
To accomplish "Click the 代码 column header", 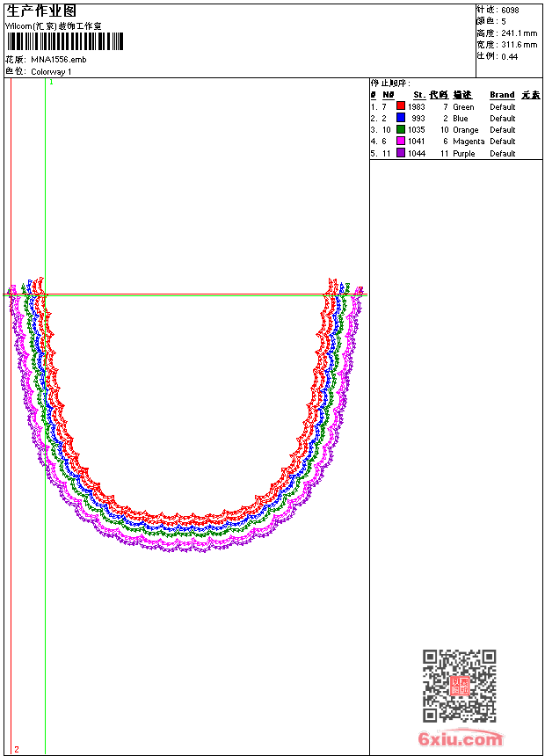I will (439, 95).
